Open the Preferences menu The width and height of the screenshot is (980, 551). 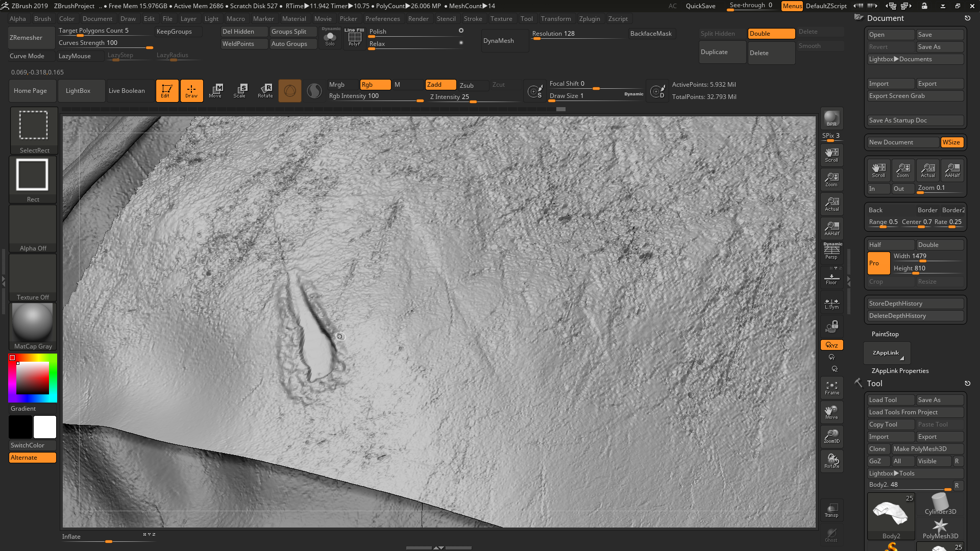(382, 19)
